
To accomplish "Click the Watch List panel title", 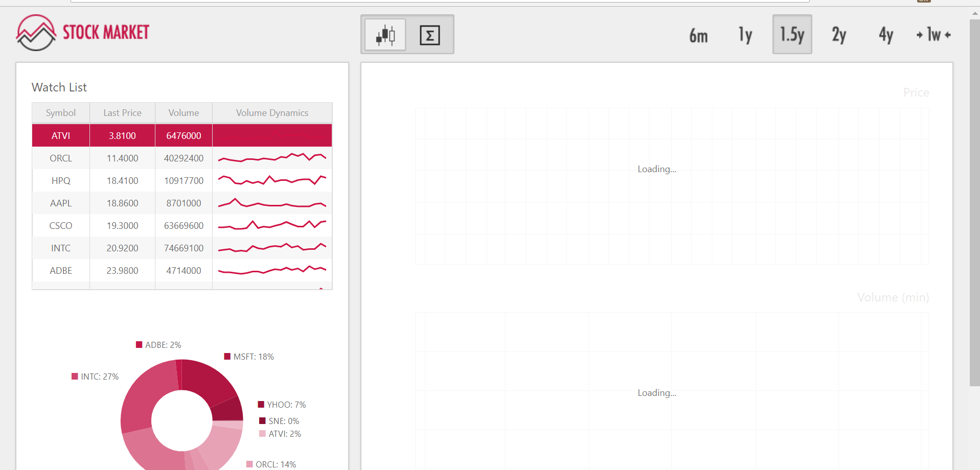I will pyautogui.click(x=59, y=87).
